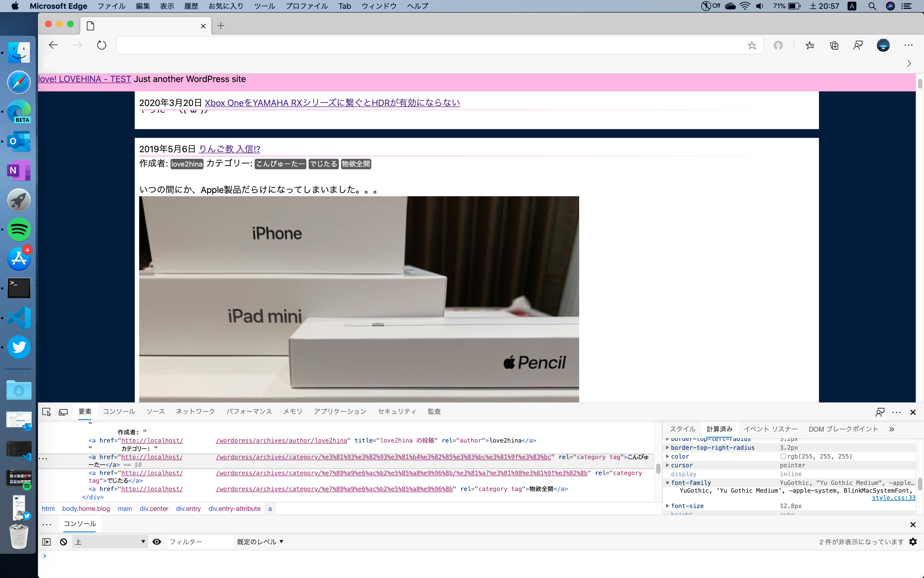The image size is (924, 578).
Task: Activate DevTools element inspect picker
Action: [x=46, y=412]
